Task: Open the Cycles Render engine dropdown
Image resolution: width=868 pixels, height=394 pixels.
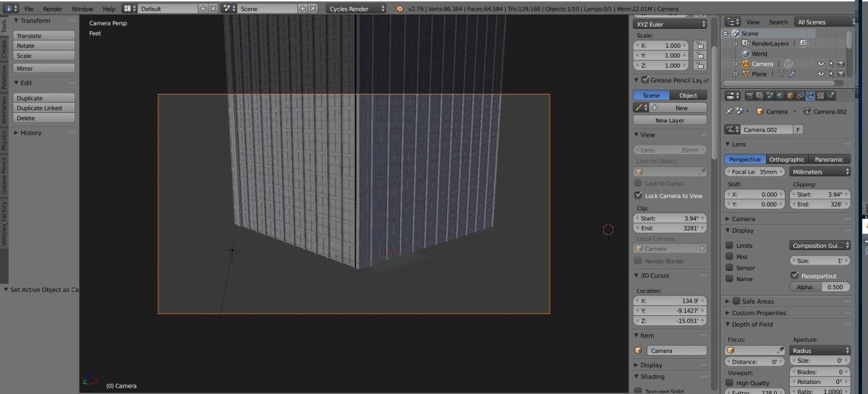Action: pos(357,9)
